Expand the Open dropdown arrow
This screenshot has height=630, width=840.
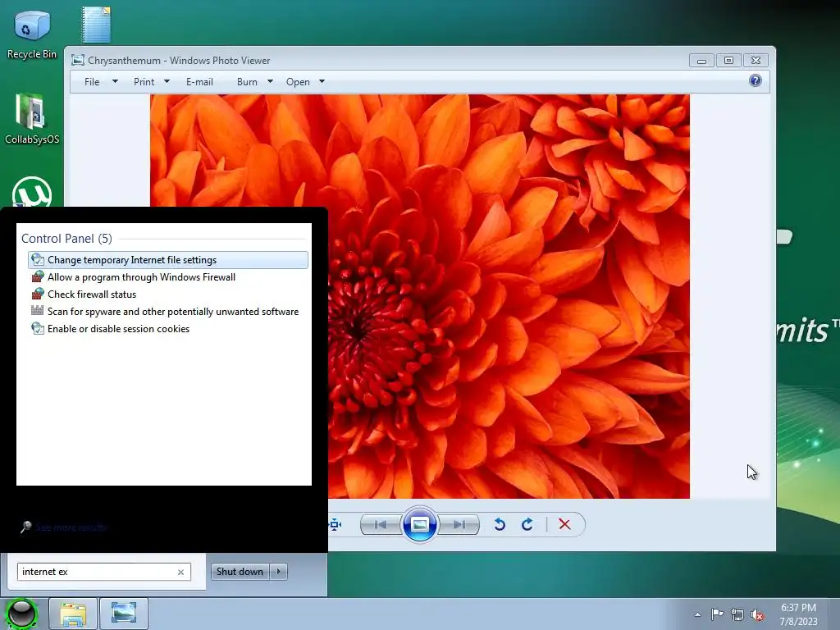pyautogui.click(x=322, y=81)
